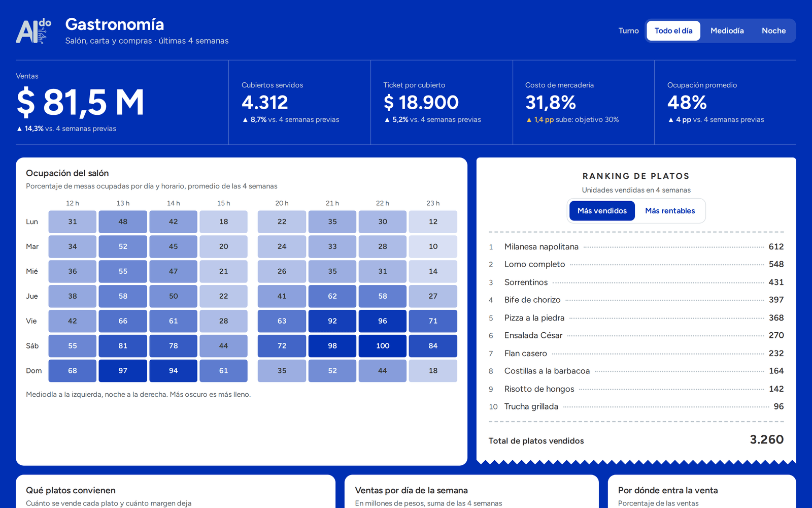
Task: Click Cubiertos servidos value 4.312
Action: (265, 103)
